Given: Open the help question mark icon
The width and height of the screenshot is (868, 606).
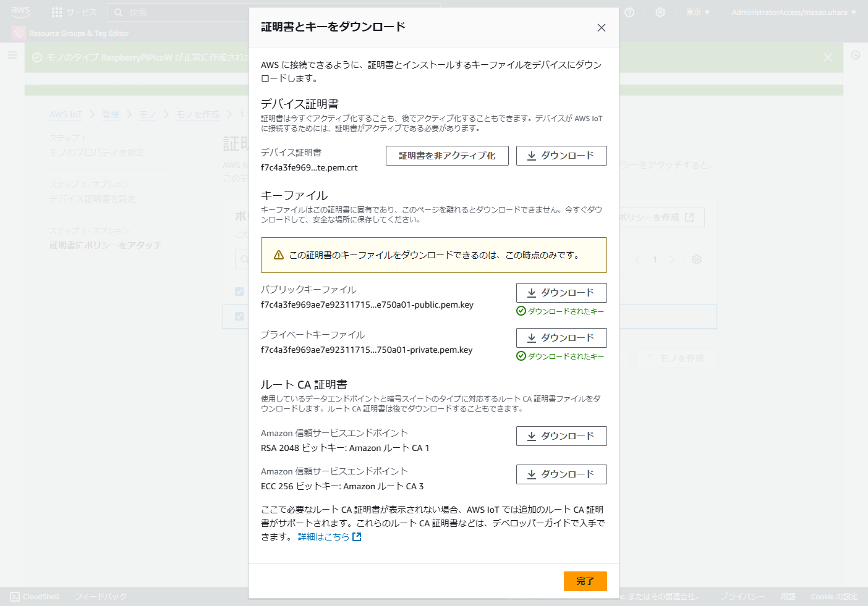Looking at the screenshot, I should click(x=629, y=12).
